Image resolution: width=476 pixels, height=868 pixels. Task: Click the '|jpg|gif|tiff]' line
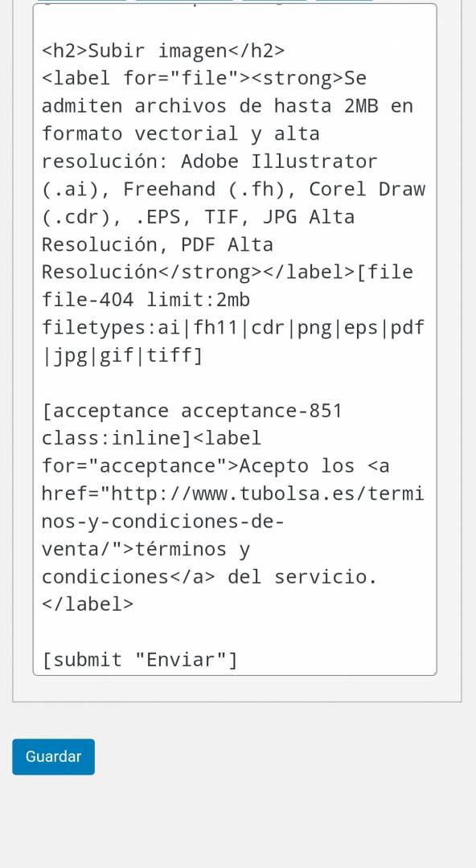pos(122,355)
